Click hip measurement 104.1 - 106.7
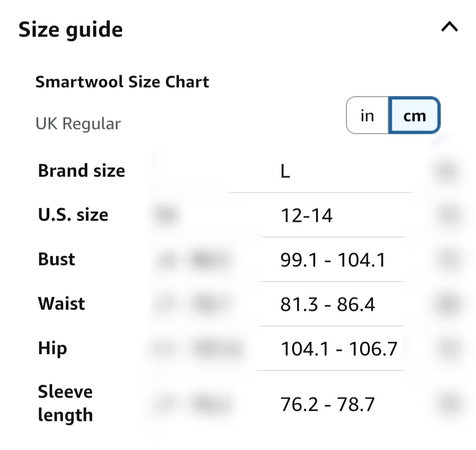The image size is (476, 450). [339, 349]
